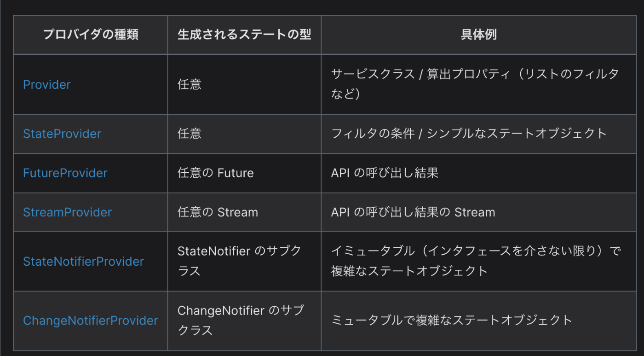Image resolution: width=644 pixels, height=356 pixels.
Task: Click the ミュータブルで複雑なステートオブジェクト cell
Action: tap(478, 321)
